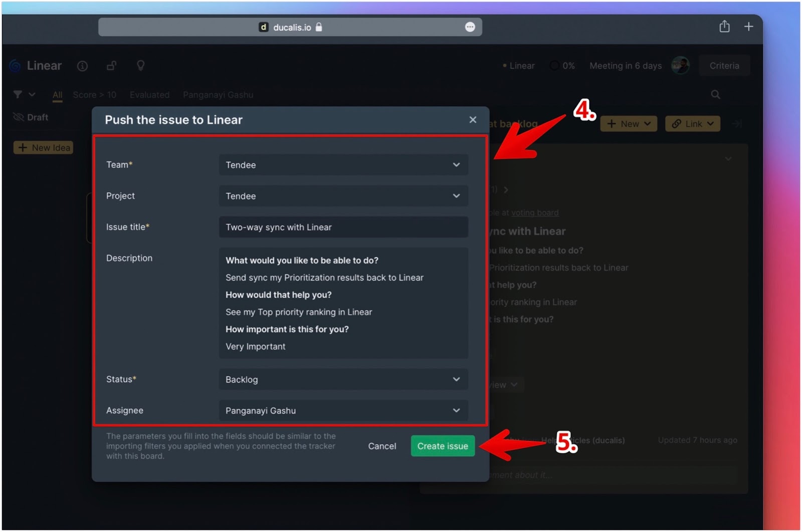Click 'See my Top priority ranking in Linear'
The image size is (802, 532).
coord(299,312)
